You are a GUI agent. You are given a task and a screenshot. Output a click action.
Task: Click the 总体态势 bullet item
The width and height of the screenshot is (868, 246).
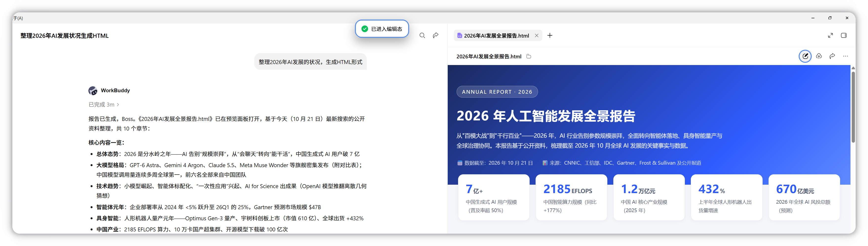(228, 154)
